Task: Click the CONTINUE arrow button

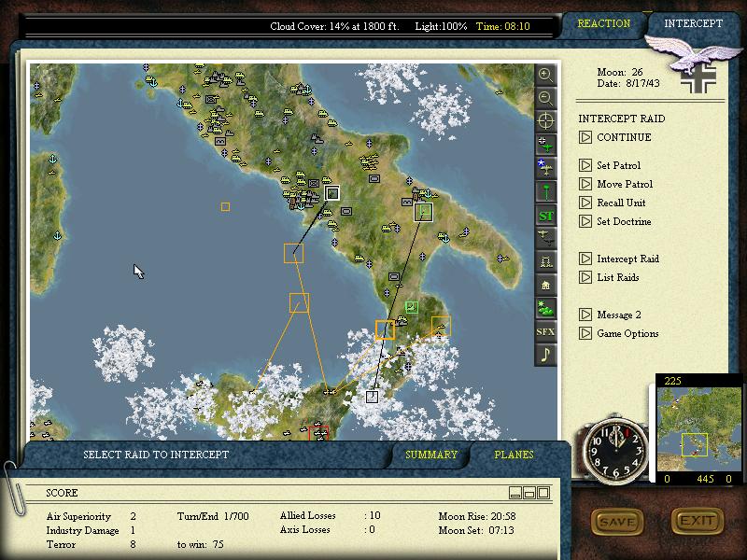Action: coord(585,137)
